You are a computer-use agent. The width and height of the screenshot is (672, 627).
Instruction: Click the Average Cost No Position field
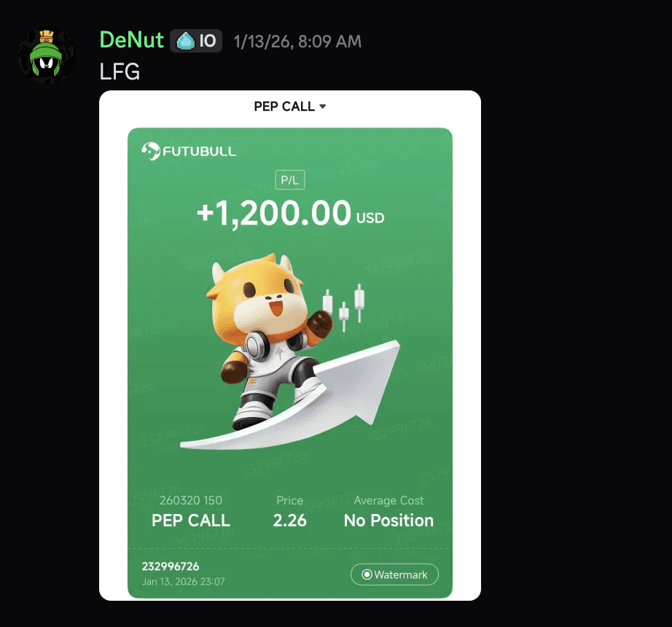(x=388, y=512)
